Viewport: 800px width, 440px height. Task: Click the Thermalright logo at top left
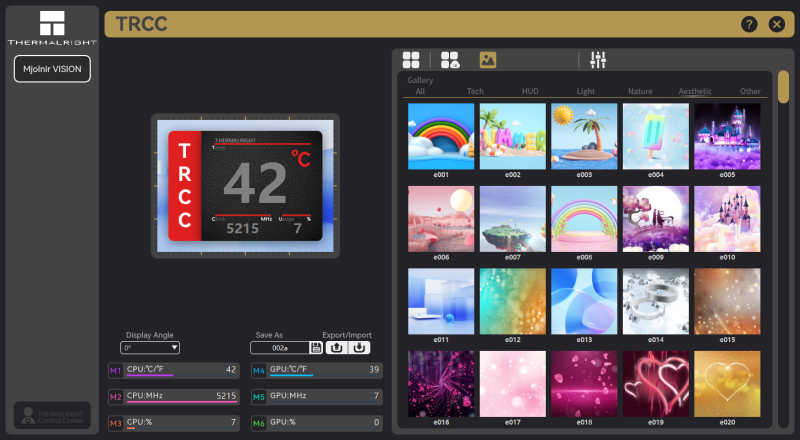[52, 28]
